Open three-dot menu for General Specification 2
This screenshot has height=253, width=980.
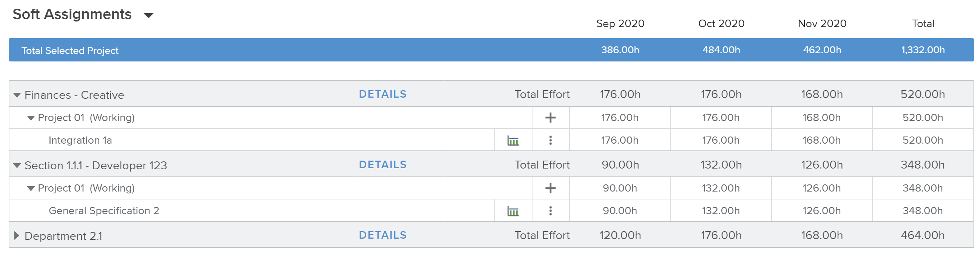[x=550, y=211]
